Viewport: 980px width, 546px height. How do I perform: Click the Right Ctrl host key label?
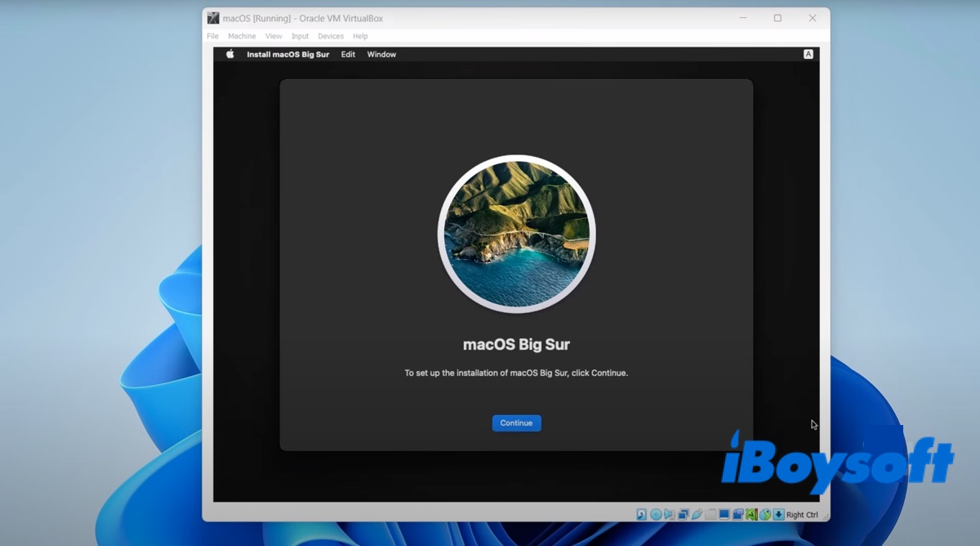pos(802,515)
